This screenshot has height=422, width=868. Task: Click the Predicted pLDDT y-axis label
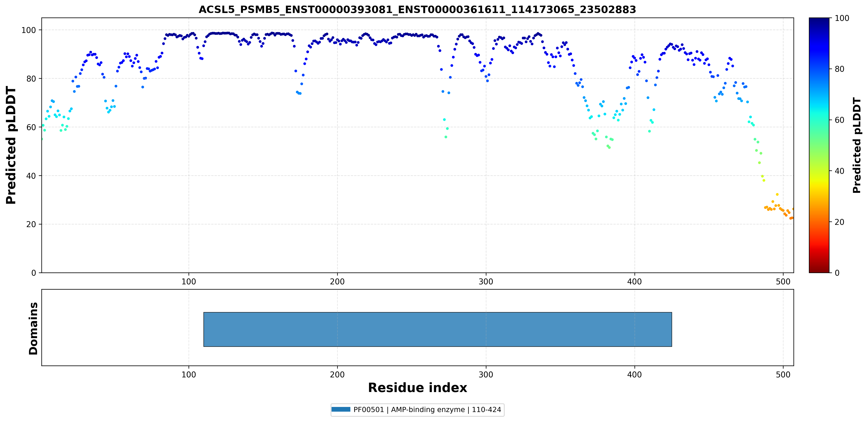point(11,145)
